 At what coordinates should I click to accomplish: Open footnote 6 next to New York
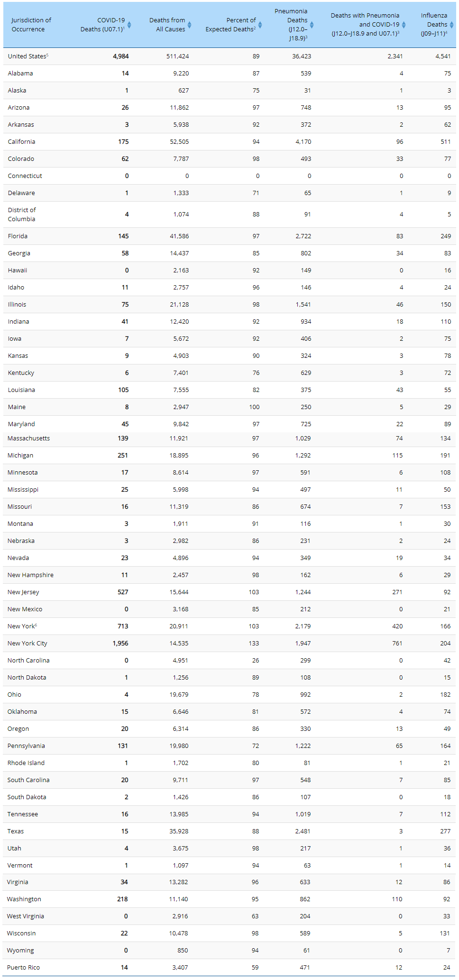36,625
